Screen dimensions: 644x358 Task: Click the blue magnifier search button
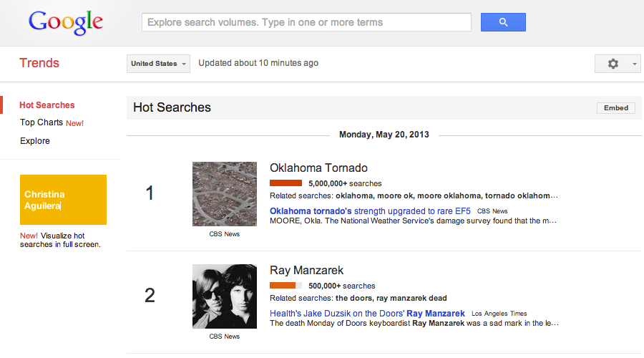tap(503, 22)
